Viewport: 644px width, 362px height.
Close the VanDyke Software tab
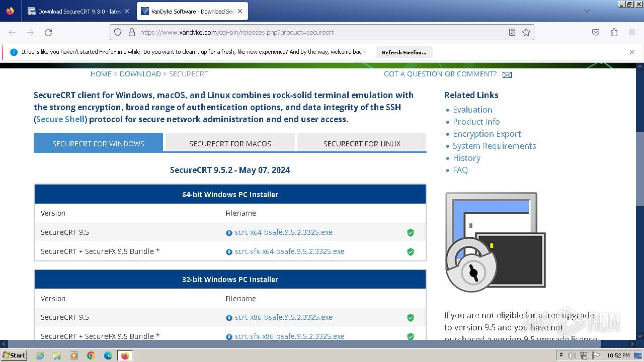[240, 11]
